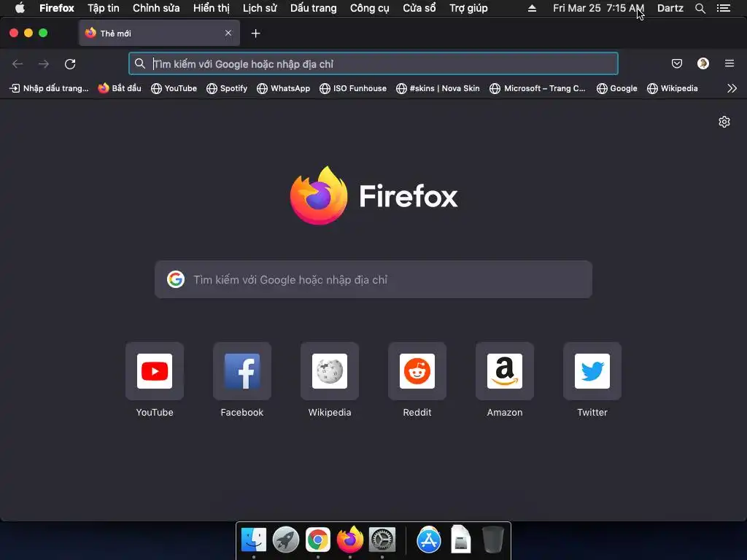Open Launchpad rocket in dock
747x560 pixels.
tap(286, 540)
